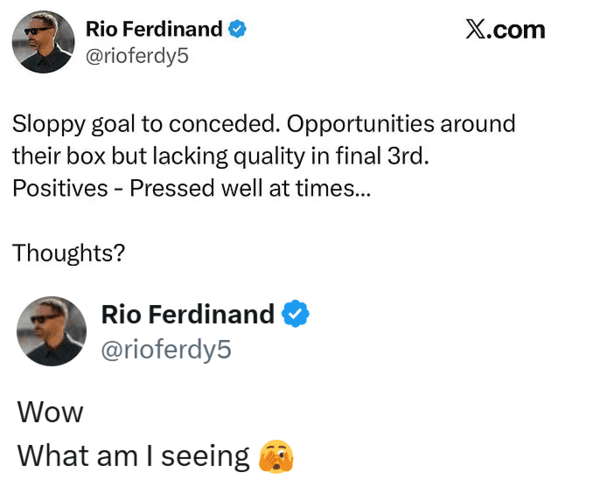Click the "What am I seeing" text
Image resolution: width=600 pixels, height=500 pixels.
pyautogui.click(x=133, y=456)
